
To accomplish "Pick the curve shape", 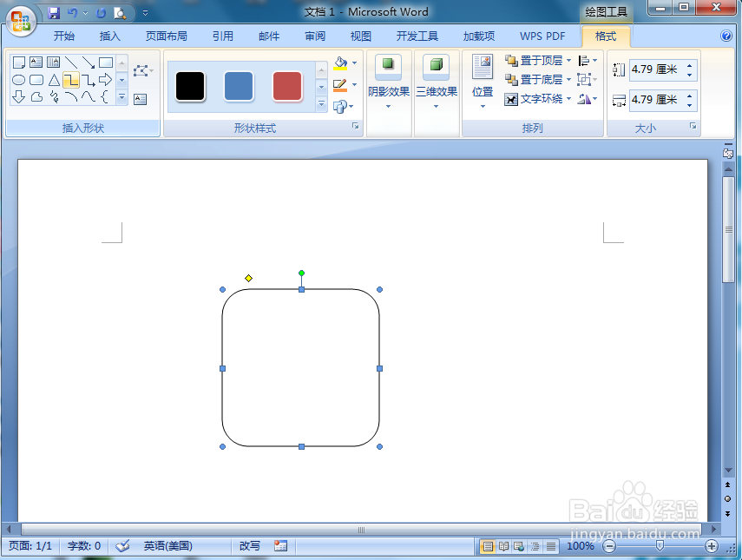I will [89, 97].
